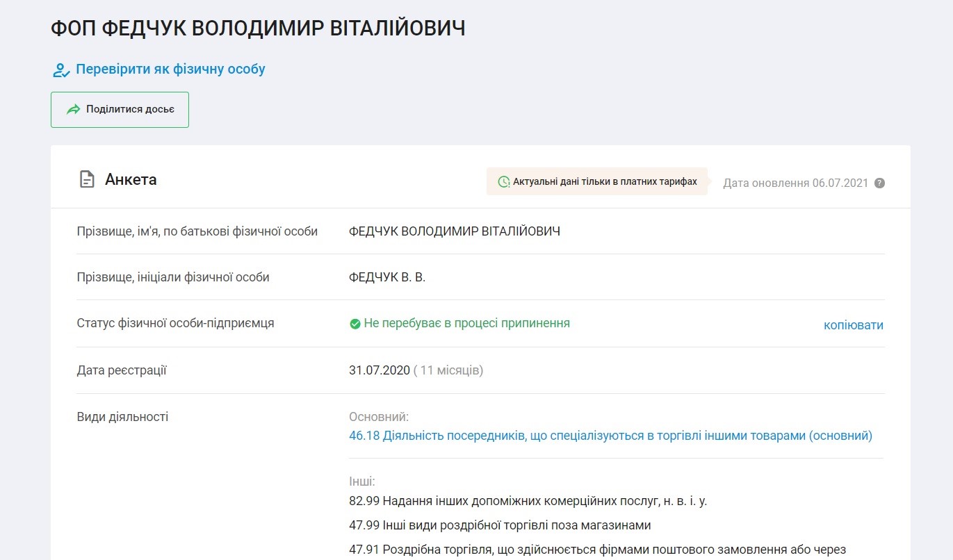
Task: Click the green checkmark status icon
Action: pyautogui.click(x=355, y=324)
